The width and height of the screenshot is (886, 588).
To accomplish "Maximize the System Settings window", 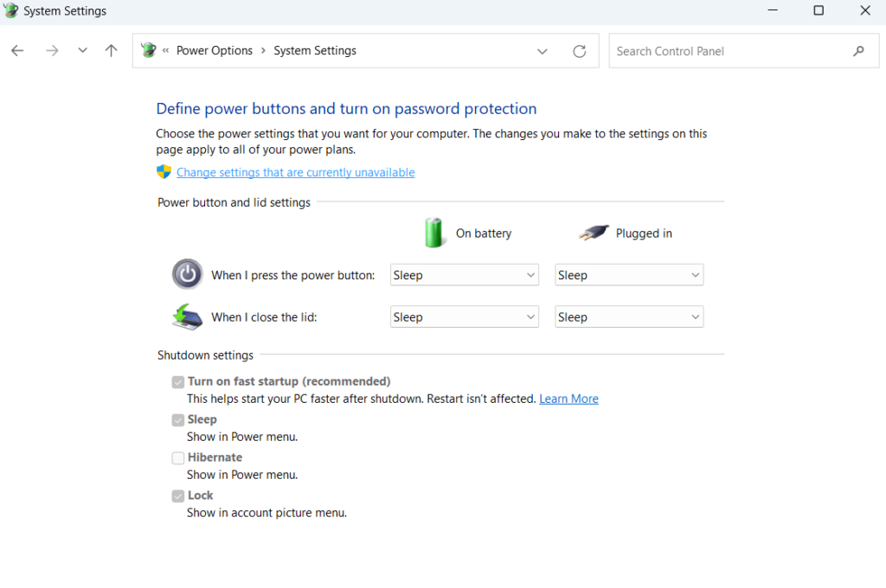I will [x=819, y=10].
